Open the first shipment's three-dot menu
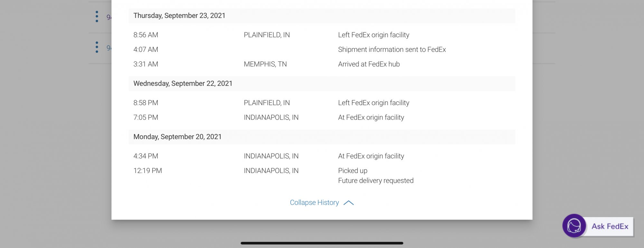 [x=97, y=16]
